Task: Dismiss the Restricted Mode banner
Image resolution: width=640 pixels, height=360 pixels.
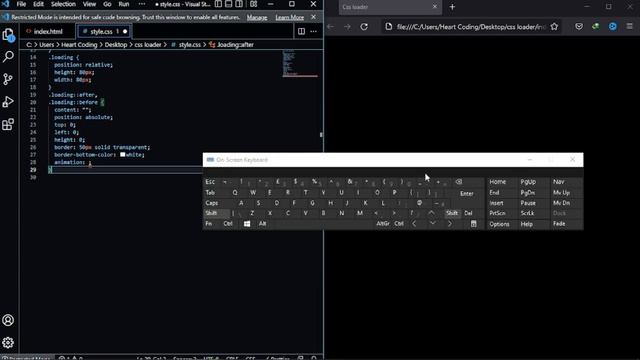Action: (x=313, y=17)
